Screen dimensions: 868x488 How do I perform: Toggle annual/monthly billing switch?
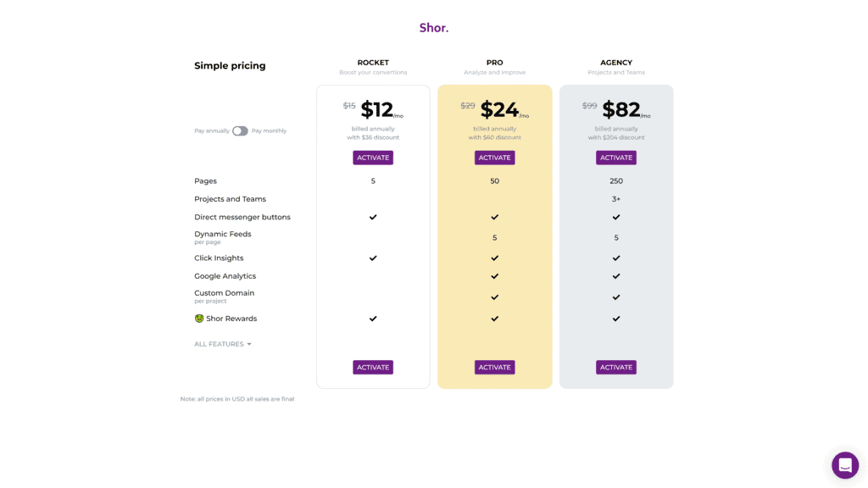[x=240, y=131]
